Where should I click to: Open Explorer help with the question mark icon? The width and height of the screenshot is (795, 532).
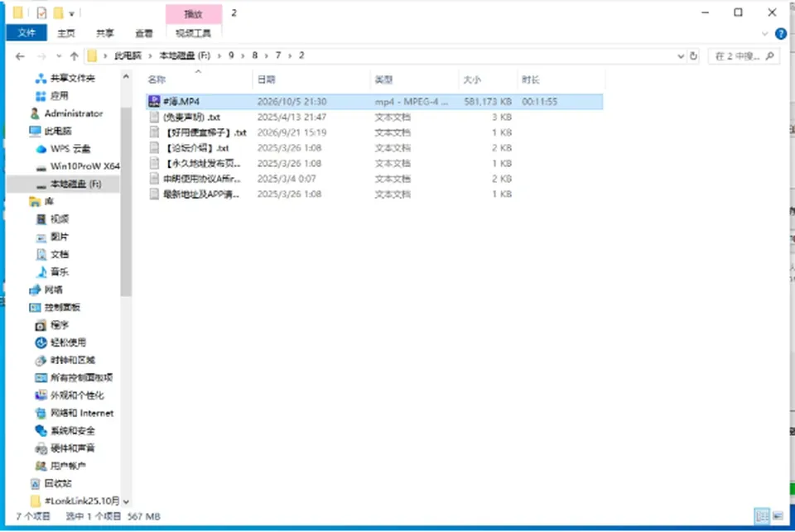(x=781, y=34)
